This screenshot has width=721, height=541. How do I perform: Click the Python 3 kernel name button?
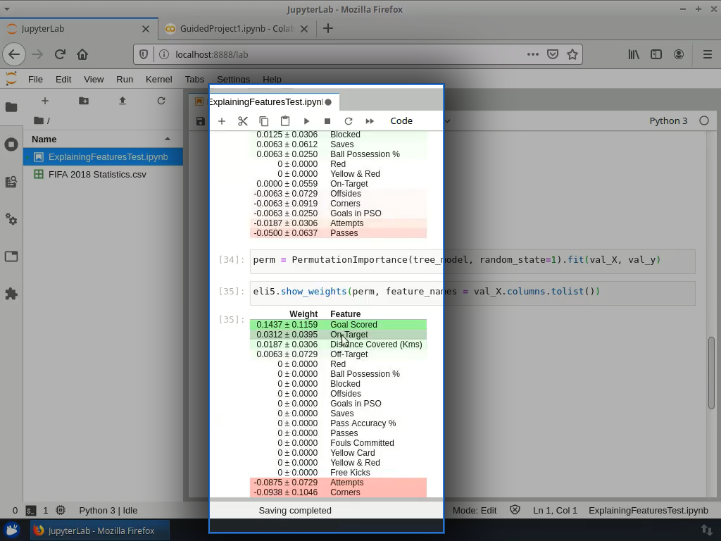[x=668, y=121]
